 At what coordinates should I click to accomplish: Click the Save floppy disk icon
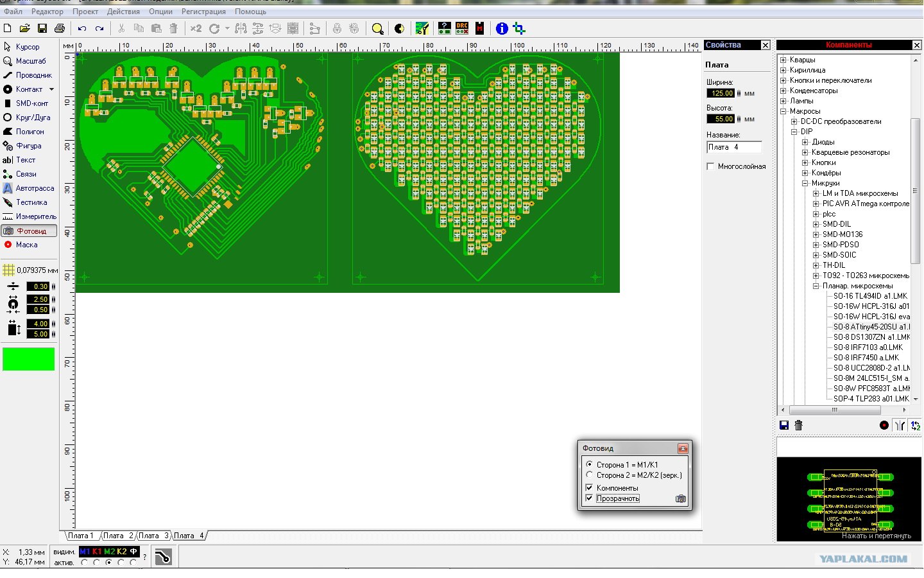(42, 28)
